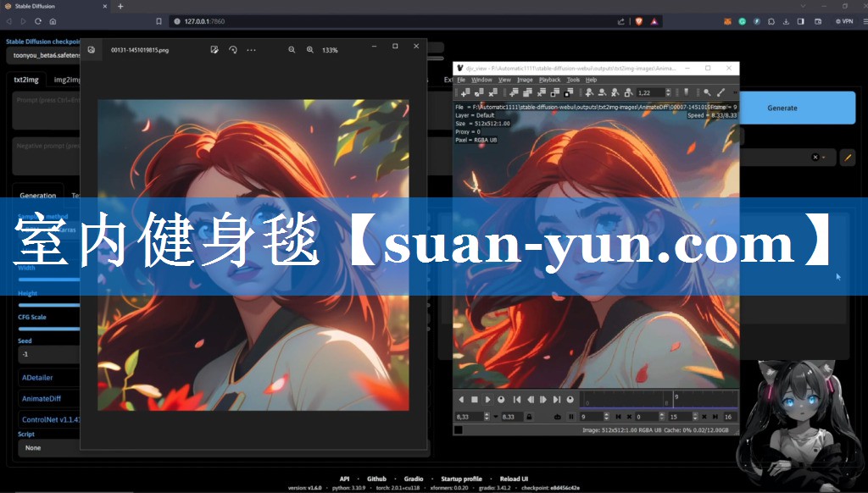Switch to the txt2img tab
Viewport: 868px width, 493px height.
26,80
